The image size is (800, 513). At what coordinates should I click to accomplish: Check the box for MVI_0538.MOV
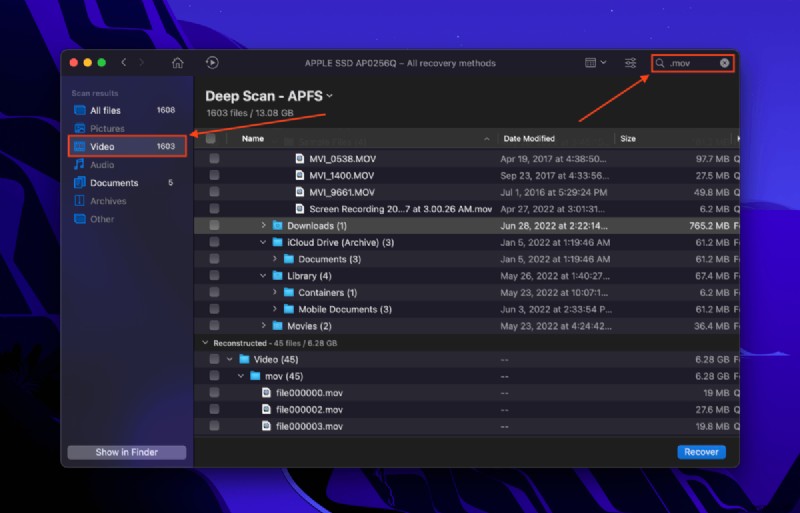[x=214, y=158]
